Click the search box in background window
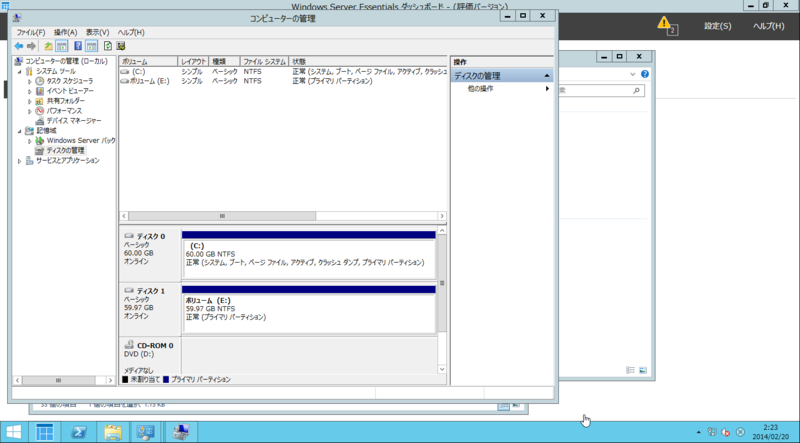 (601, 91)
